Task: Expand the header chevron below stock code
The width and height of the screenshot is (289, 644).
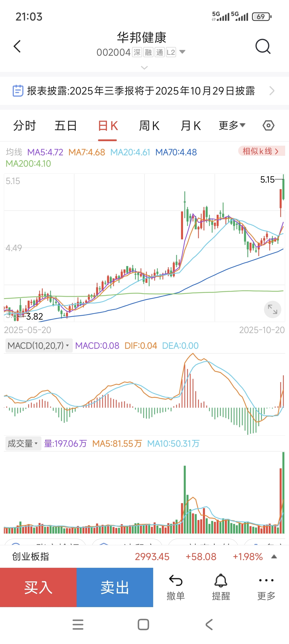Action: [144, 68]
